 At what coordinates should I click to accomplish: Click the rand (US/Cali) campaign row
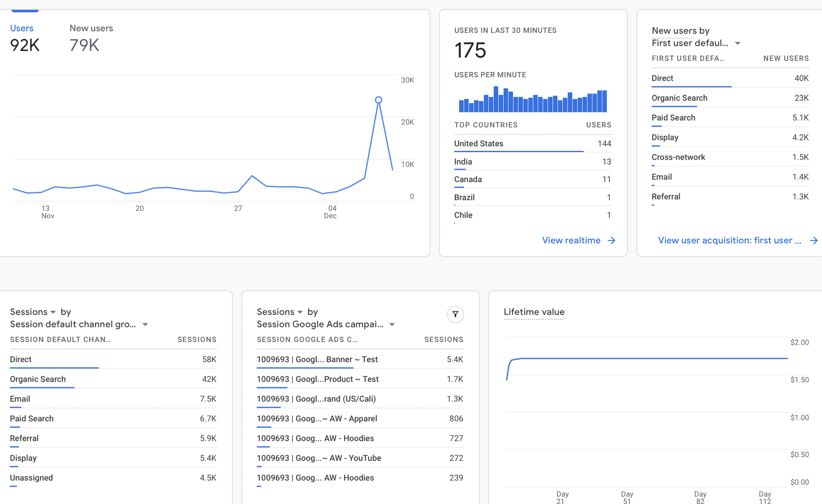[x=360, y=399]
